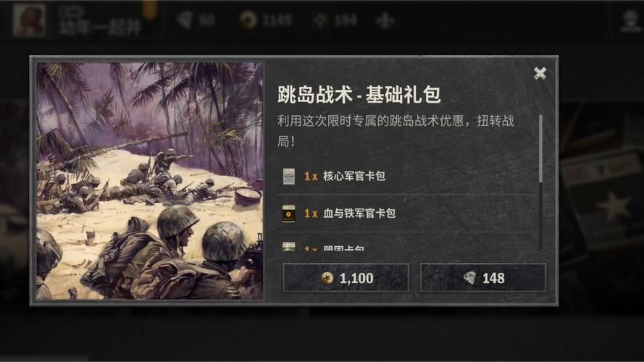Viewport: 644px width, 362px height.
Task: Select the 血与铁军官卡包 item label
Action: (359, 214)
